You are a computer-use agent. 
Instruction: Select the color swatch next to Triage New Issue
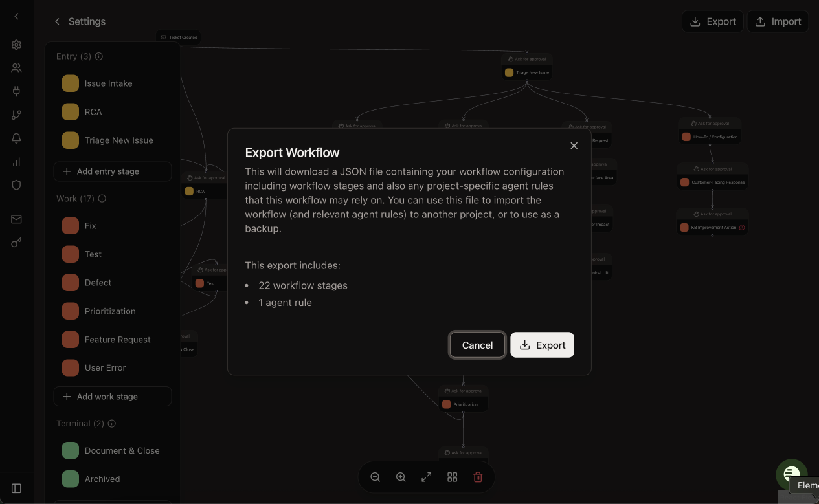tap(70, 140)
